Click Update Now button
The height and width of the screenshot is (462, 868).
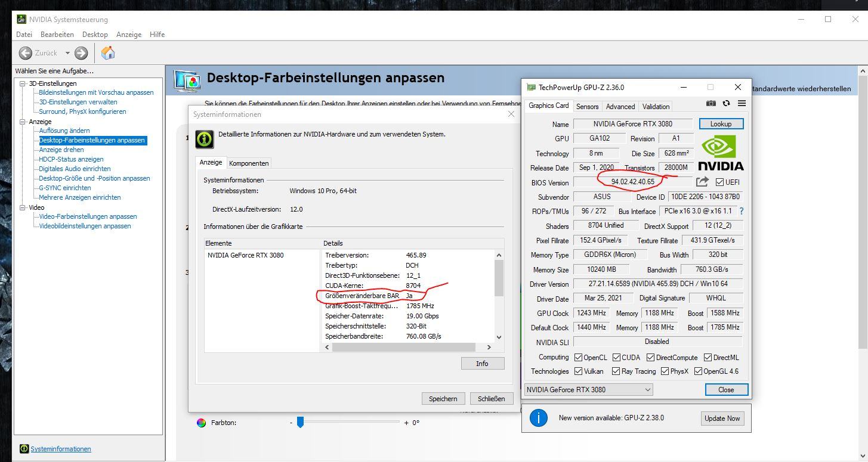tap(722, 418)
